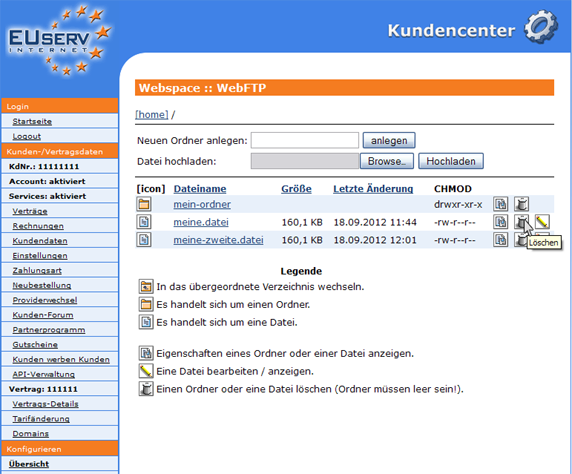Screen dimensions: 572x474
Task: Open Neubestellung in the sidebar
Action: tap(42, 285)
